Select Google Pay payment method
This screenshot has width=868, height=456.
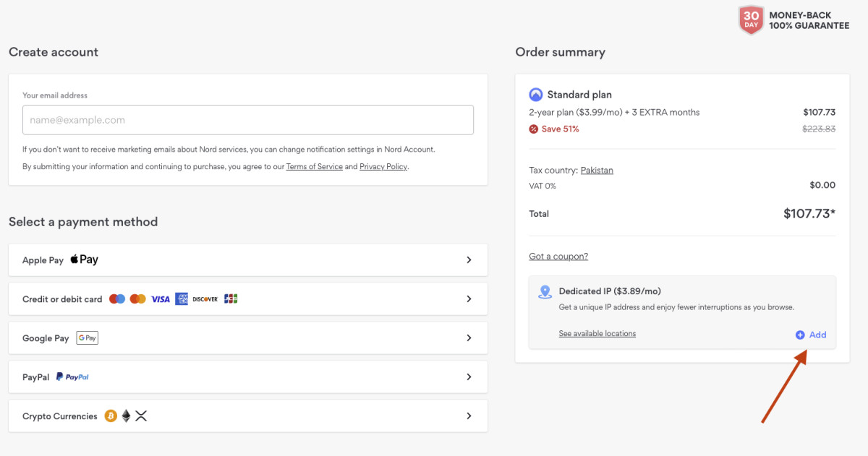(248, 337)
